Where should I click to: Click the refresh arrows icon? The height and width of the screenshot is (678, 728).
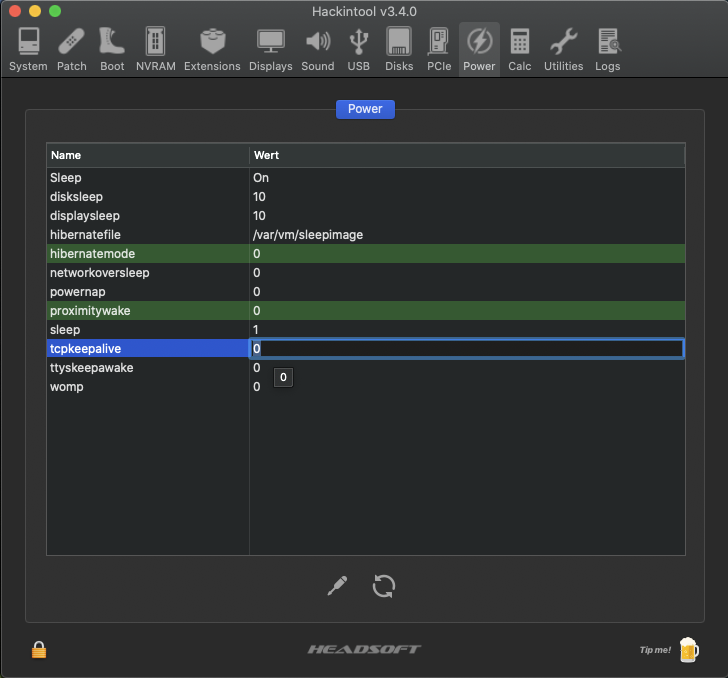point(384,586)
